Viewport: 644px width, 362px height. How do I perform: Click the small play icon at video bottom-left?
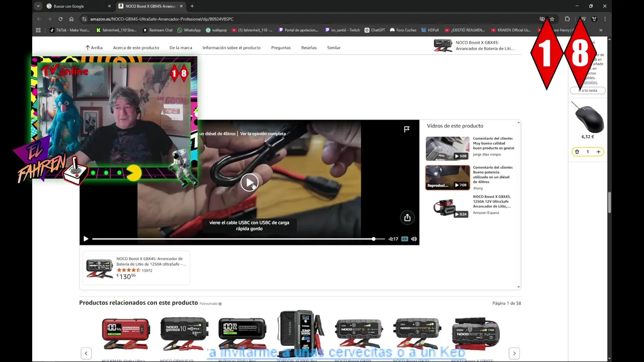pos(86,239)
